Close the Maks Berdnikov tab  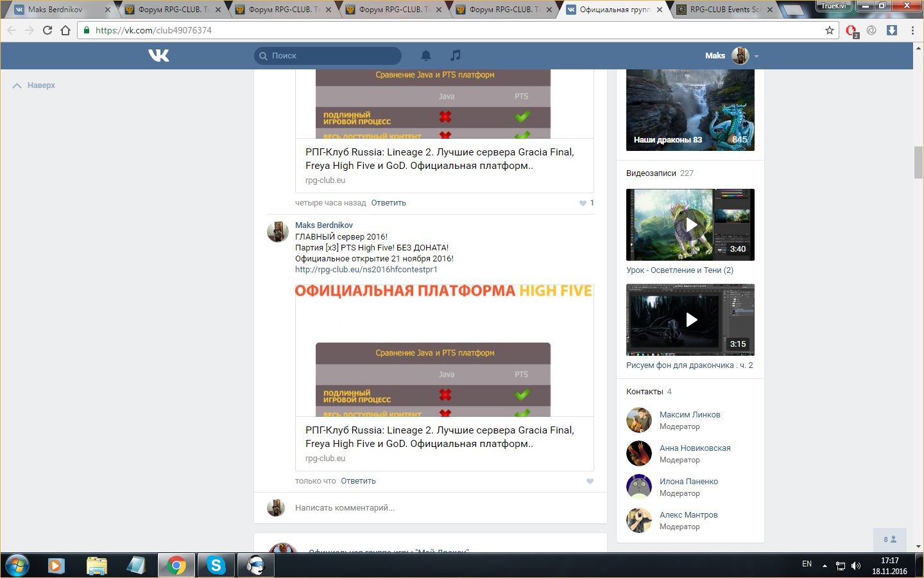pyautogui.click(x=108, y=10)
